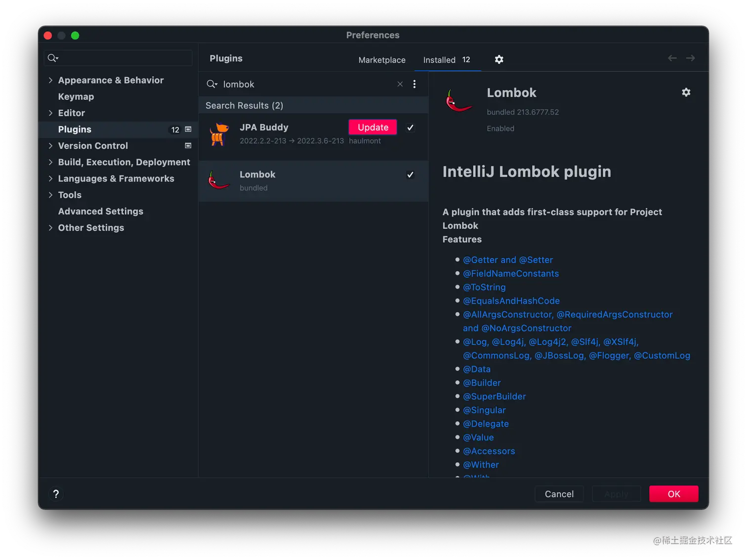Open the @ToString link
Screen dimensions: 747x560
484,287
